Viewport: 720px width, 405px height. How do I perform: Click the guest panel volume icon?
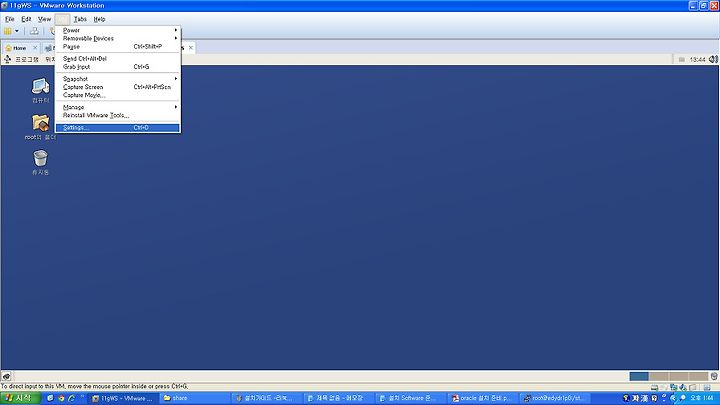click(713, 59)
